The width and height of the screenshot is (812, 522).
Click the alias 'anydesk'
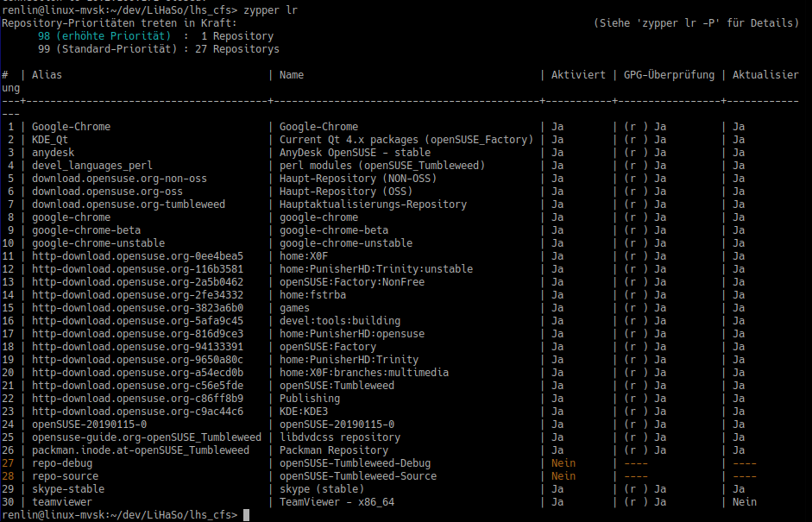click(53, 152)
